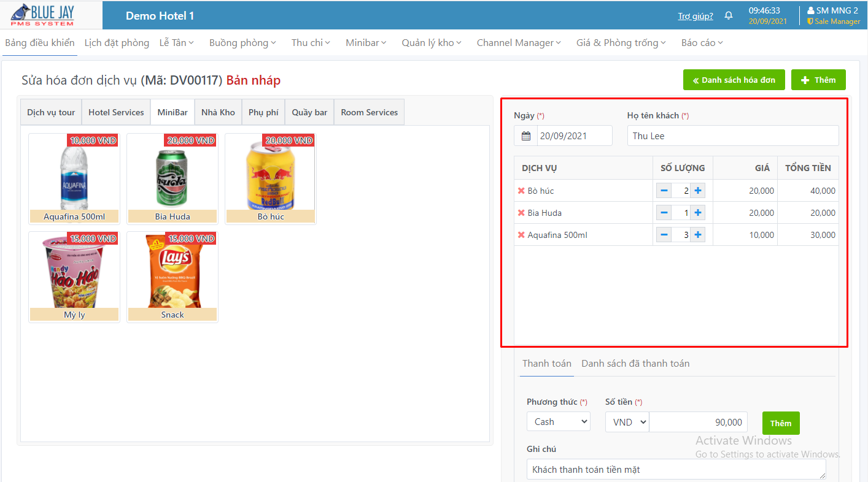Expand the Minibar menu
This screenshot has height=482, width=868.
coord(366,43)
